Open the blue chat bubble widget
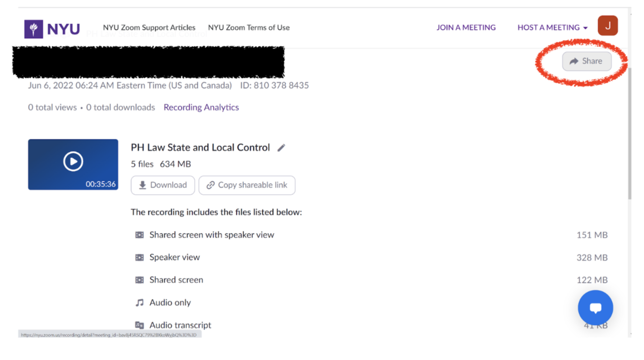This screenshot has width=644, height=360. point(595,307)
